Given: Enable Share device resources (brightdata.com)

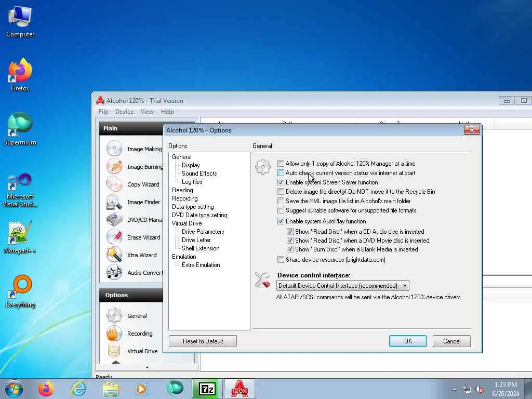Looking at the screenshot, I should 281,260.
